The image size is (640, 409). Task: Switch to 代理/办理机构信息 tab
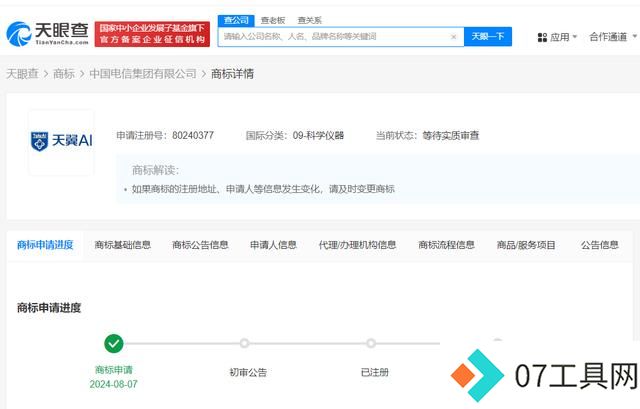[357, 245]
